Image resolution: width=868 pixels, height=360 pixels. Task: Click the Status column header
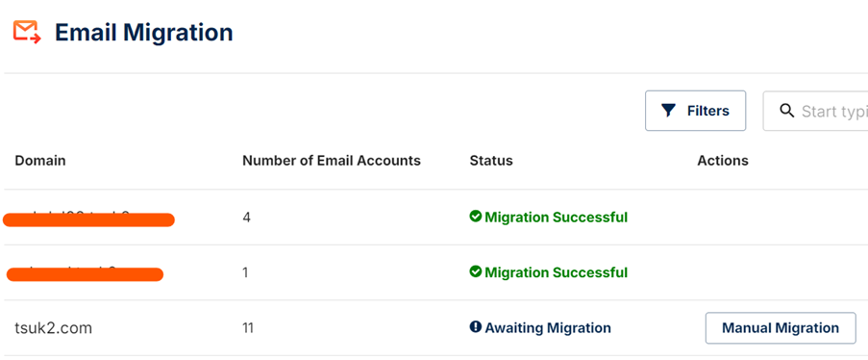click(x=491, y=161)
